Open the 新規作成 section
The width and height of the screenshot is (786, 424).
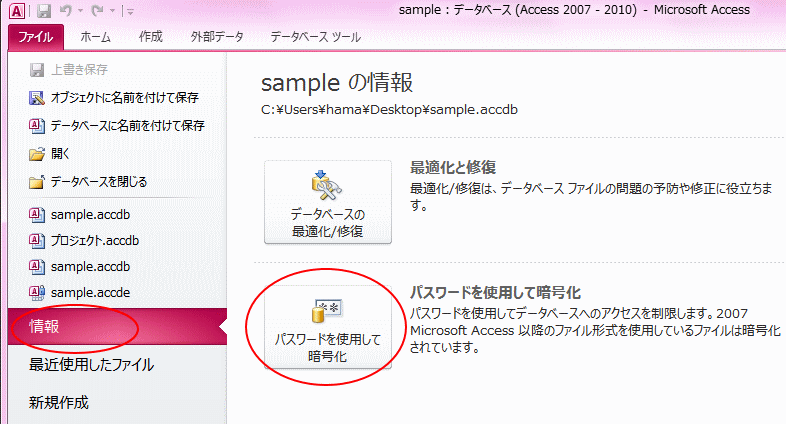click(x=59, y=402)
